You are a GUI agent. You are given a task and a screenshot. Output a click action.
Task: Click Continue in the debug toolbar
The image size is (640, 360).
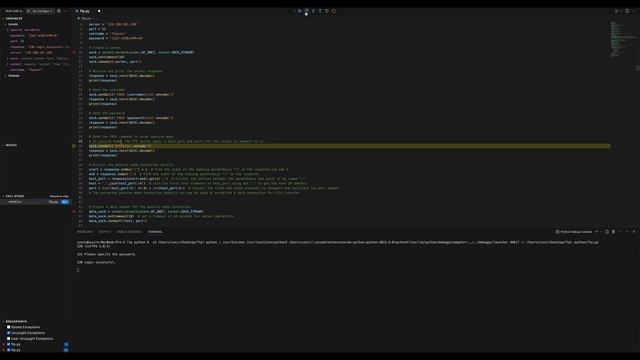click(x=300, y=11)
